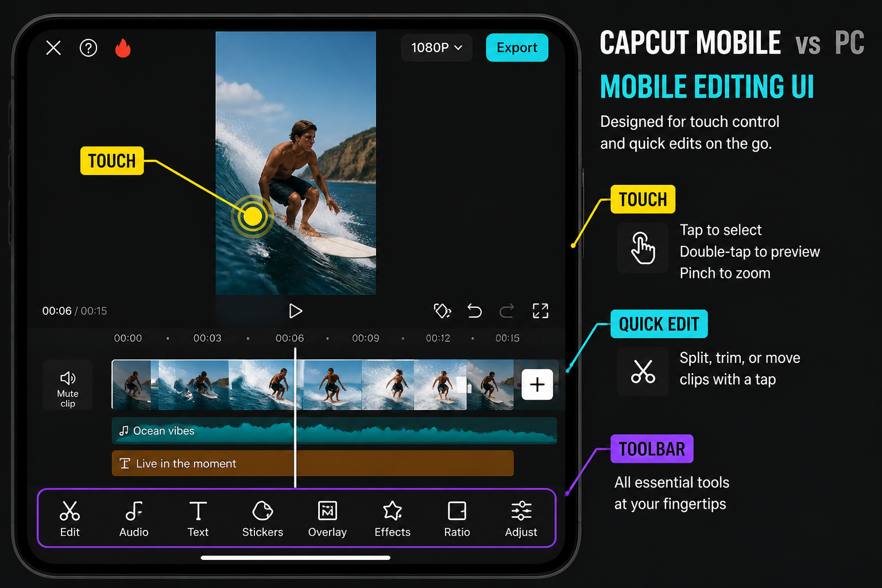
Task: Open the 1080P resolution dropdown
Action: (436, 48)
